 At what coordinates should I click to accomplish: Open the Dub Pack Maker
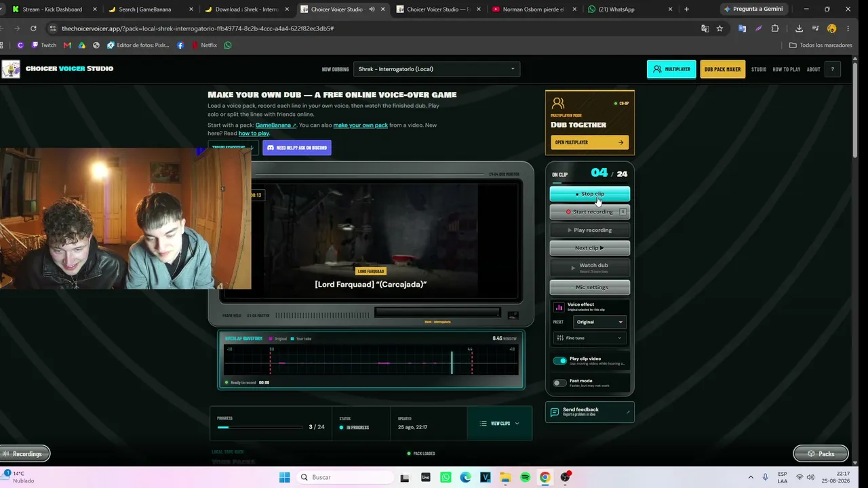722,69
